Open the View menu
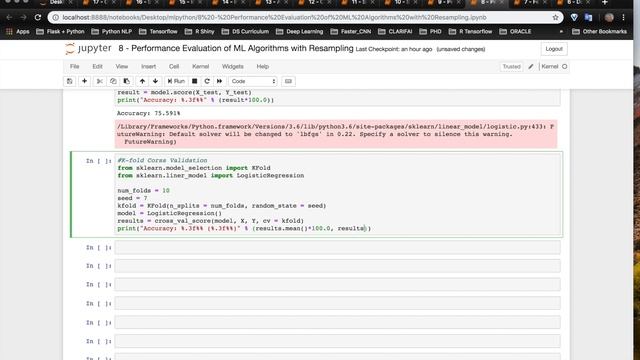This screenshot has width=640, height=360. point(122,67)
